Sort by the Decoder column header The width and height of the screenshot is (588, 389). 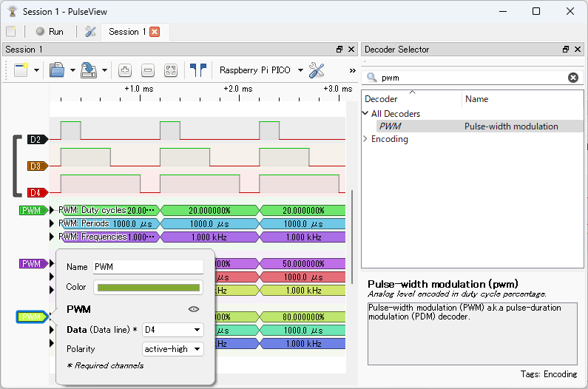411,99
